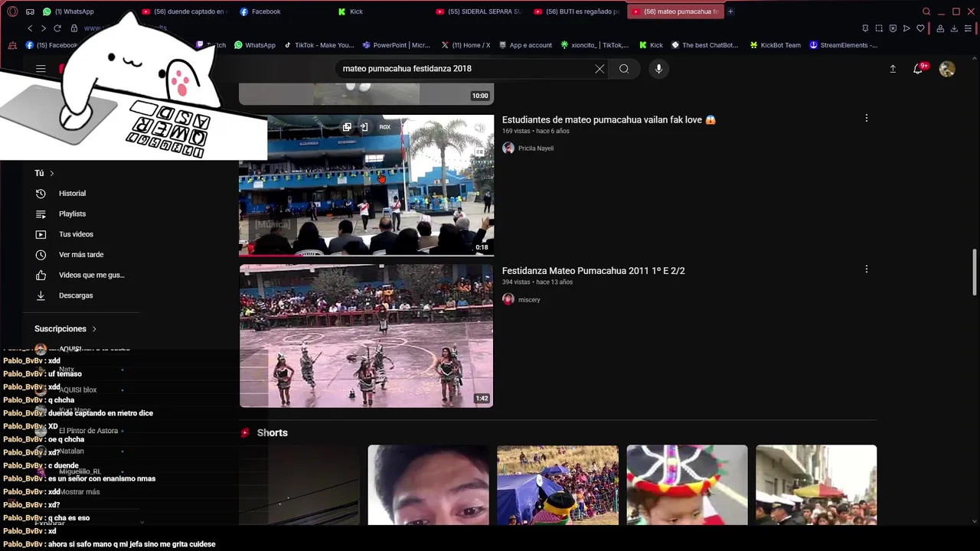Open new tab with plus button
The width and height of the screenshot is (980, 551).
tap(730, 11)
